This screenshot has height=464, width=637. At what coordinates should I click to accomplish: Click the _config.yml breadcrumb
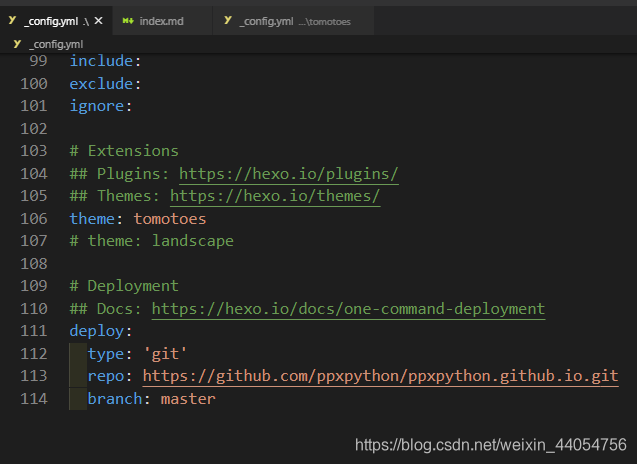(x=56, y=44)
